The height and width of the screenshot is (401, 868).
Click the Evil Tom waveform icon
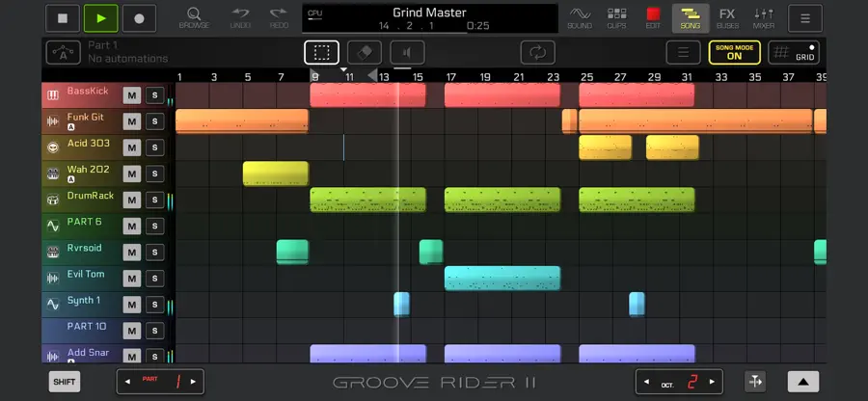click(53, 279)
